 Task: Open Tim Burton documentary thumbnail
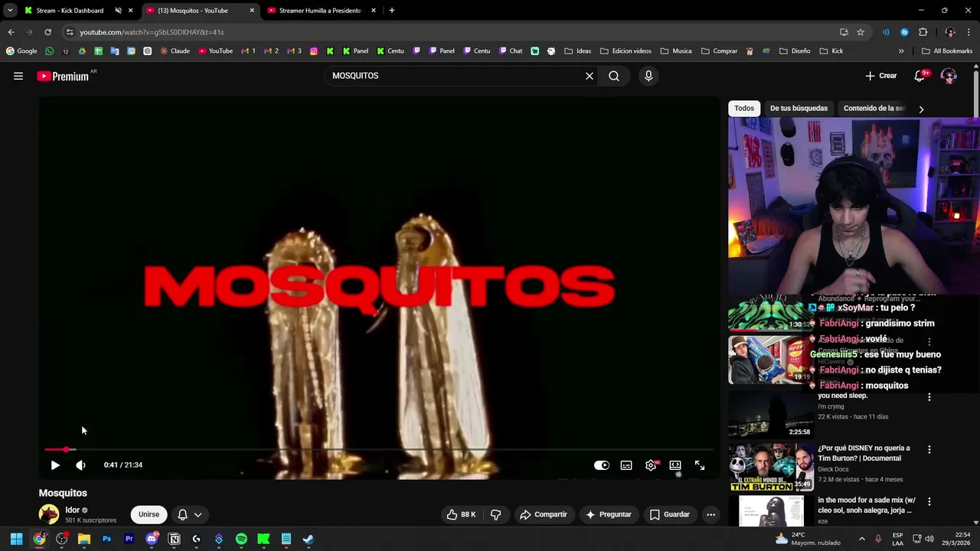click(770, 467)
